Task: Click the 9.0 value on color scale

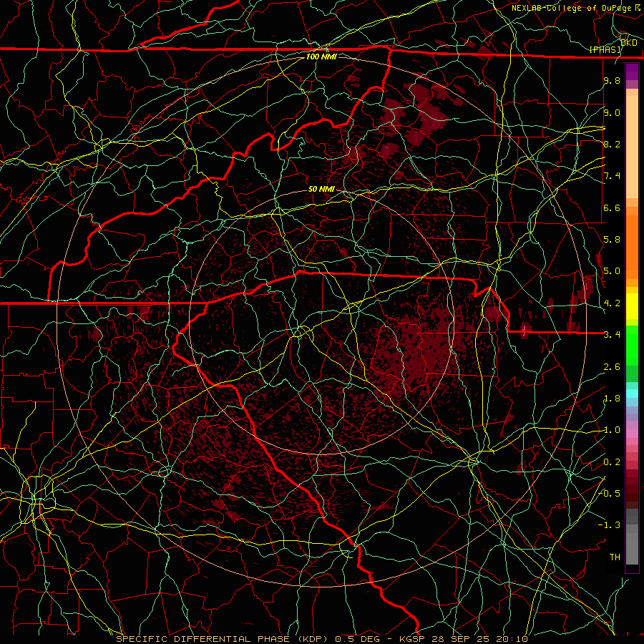Action: pyautogui.click(x=612, y=112)
